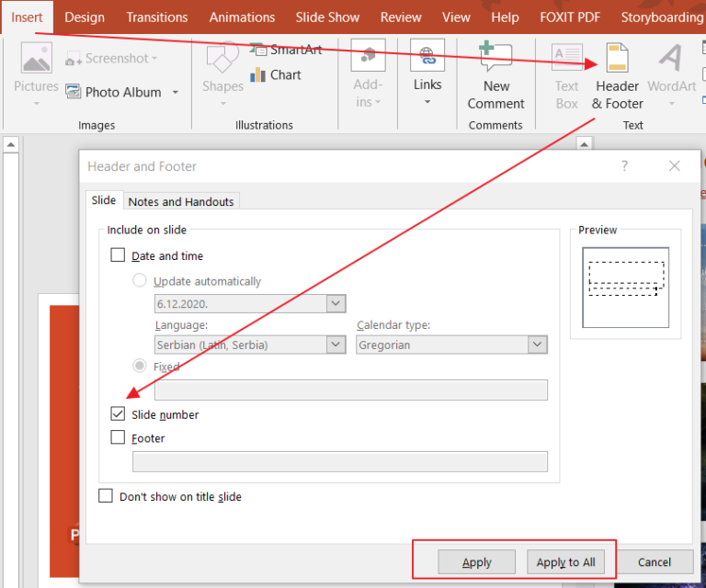The height and width of the screenshot is (588, 706).
Task: Enable the Date and time checkbox
Action: [x=118, y=255]
